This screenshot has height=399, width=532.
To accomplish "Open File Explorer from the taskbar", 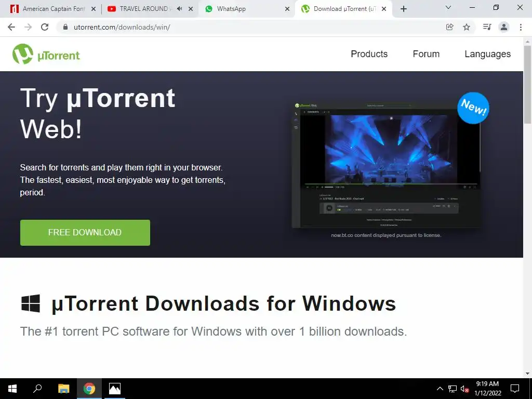I will (x=63, y=389).
